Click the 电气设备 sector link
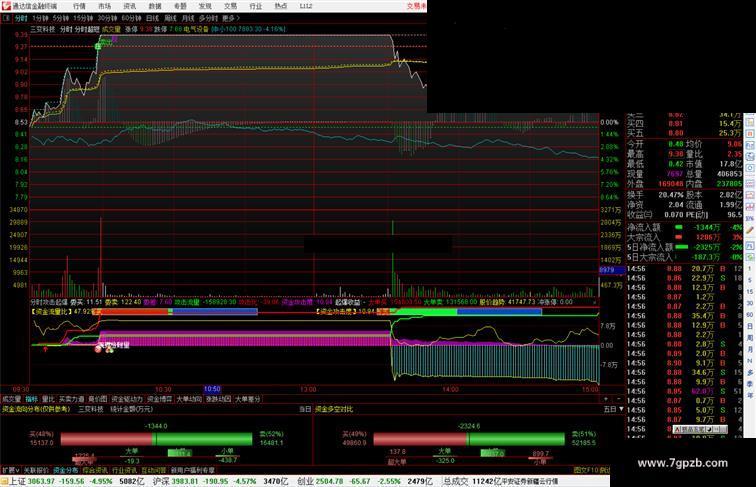756x487 pixels. pos(196,29)
